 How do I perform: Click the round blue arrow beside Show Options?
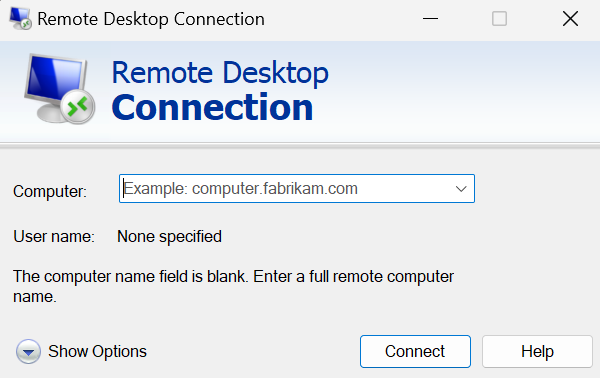tap(28, 351)
